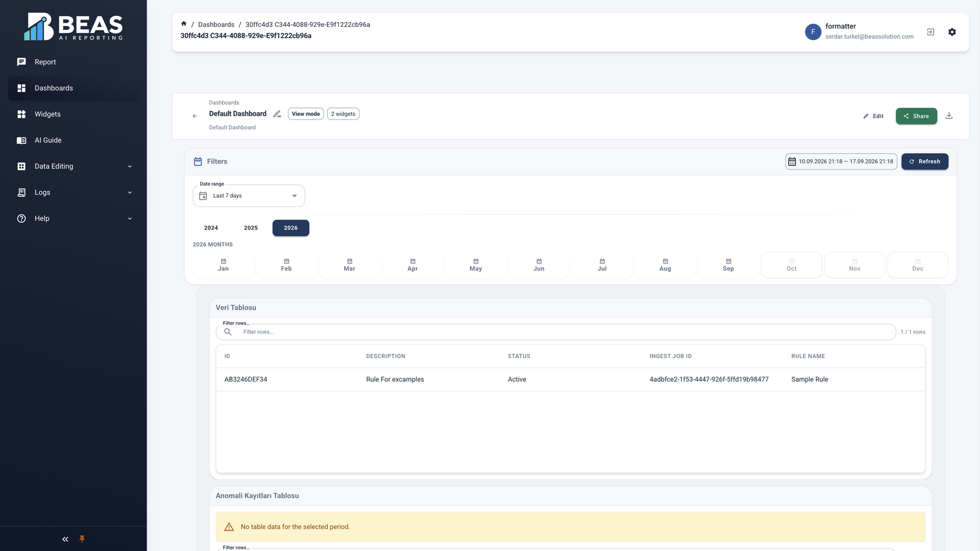
Task: Select the May month
Action: (476, 265)
